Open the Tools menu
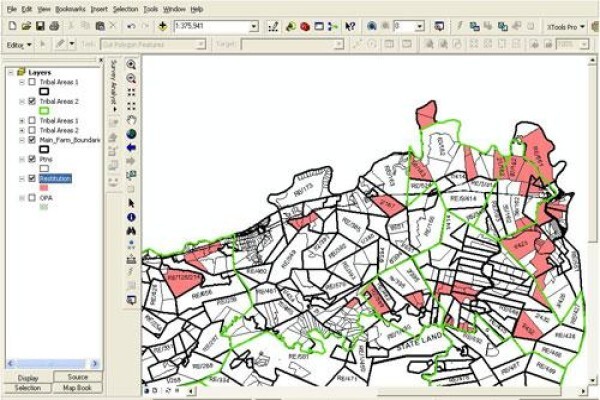 151,9
